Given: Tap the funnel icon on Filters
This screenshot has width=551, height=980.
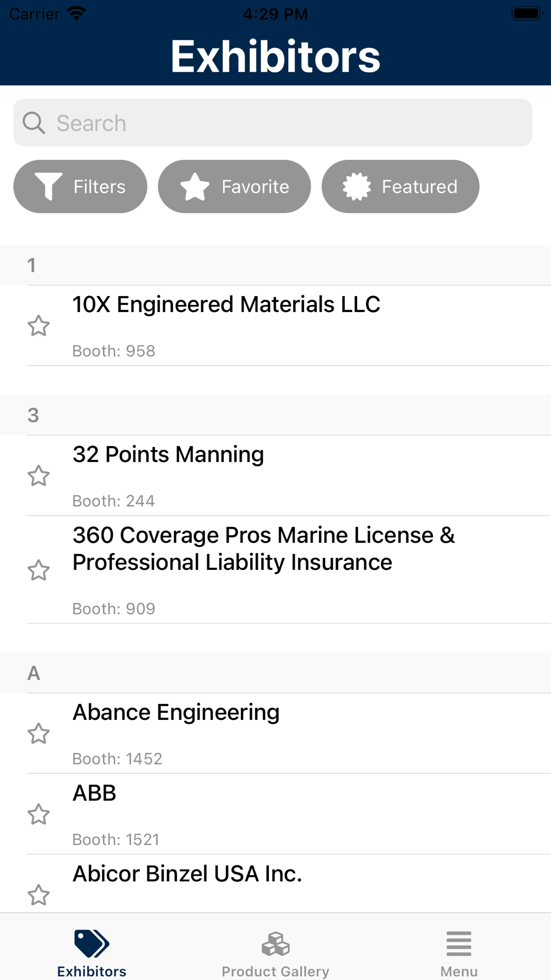Looking at the screenshot, I should click(48, 186).
